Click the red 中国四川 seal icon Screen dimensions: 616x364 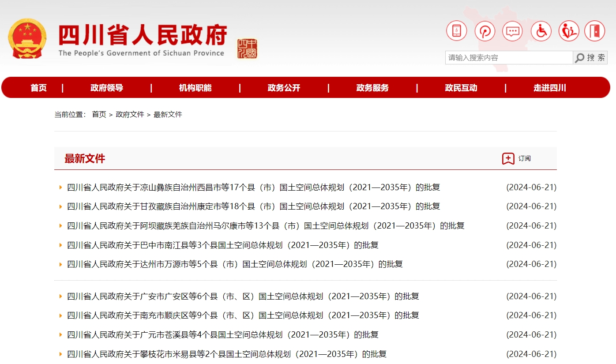coord(247,49)
